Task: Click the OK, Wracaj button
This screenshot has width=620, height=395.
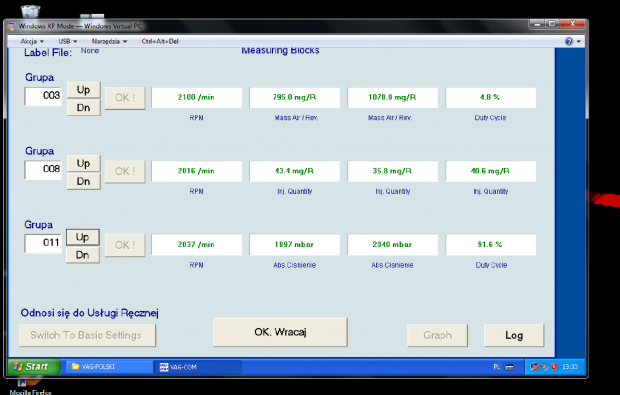Action: [x=280, y=332]
